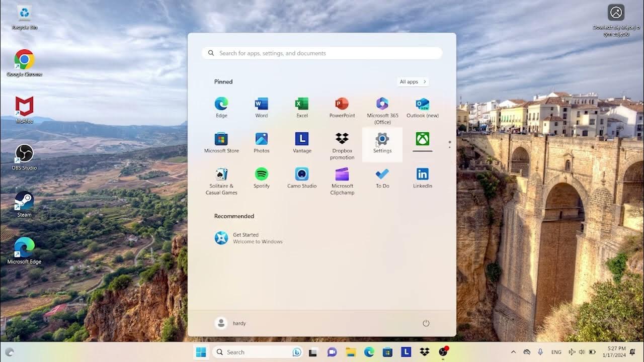Image resolution: width=644 pixels, height=362 pixels.
Task: Open Dropbox from the taskbar
Action: pyautogui.click(x=423, y=352)
